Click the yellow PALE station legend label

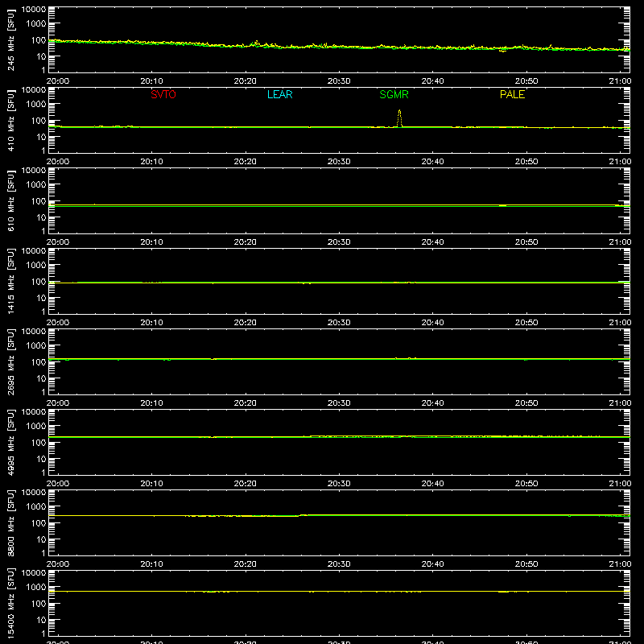[x=512, y=94]
